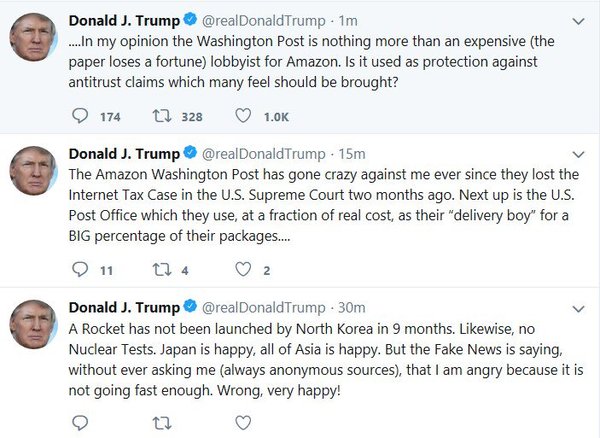Open the 30m timestamp link
Screen dimensions: 600x438
coord(351,307)
